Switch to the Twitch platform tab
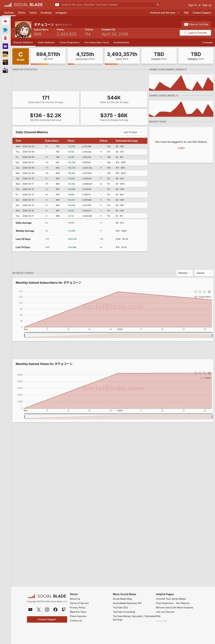This screenshot has height=644, width=215. coord(33,13)
